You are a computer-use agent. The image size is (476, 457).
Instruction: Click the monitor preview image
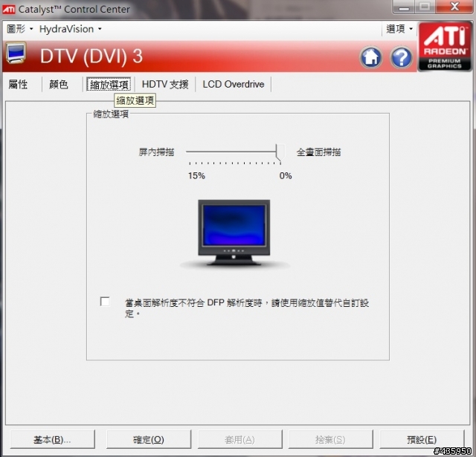click(x=234, y=233)
